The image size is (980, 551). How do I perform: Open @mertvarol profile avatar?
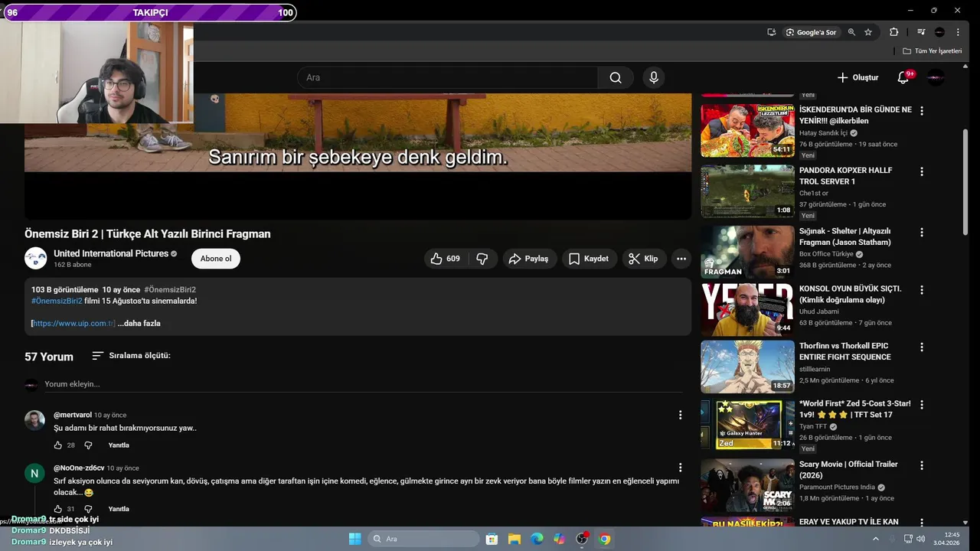click(34, 420)
